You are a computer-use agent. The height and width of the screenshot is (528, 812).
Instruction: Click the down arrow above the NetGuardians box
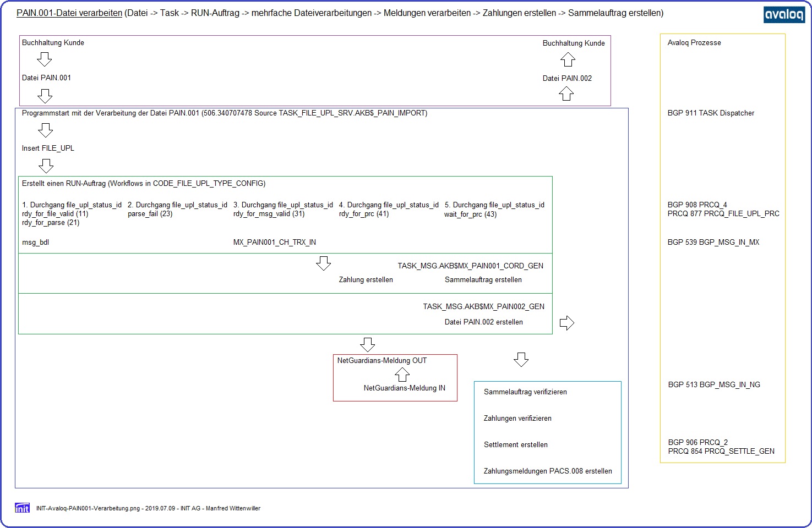[x=368, y=345]
